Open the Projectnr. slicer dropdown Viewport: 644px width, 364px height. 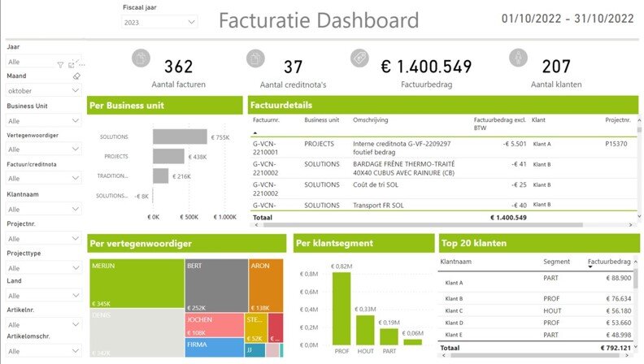pyautogui.click(x=44, y=238)
